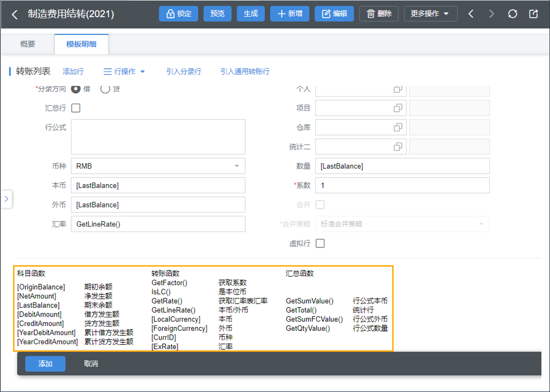Viewport: 550px width, 392px height.
Task: Click the GetTotal() function text
Action: [301, 310]
